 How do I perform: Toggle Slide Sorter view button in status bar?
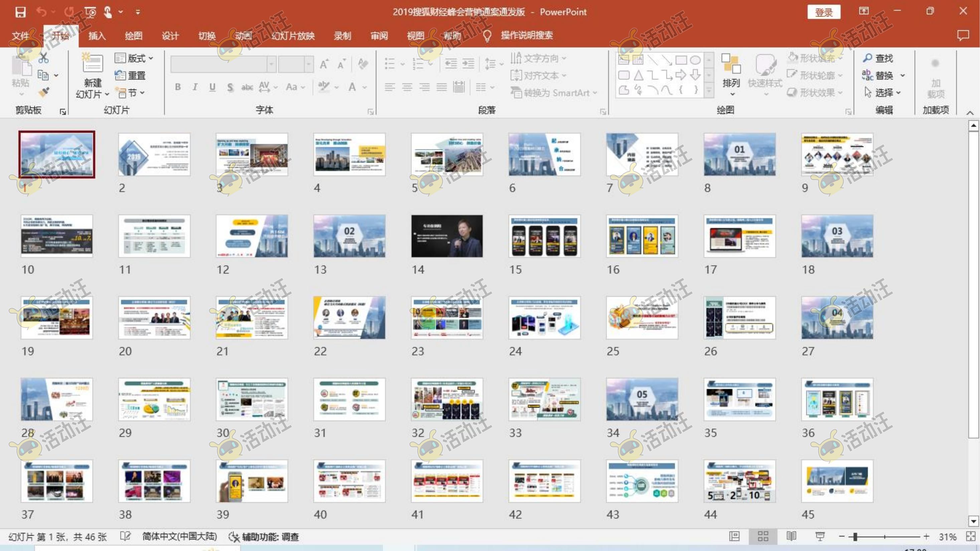[x=763, y=537]
